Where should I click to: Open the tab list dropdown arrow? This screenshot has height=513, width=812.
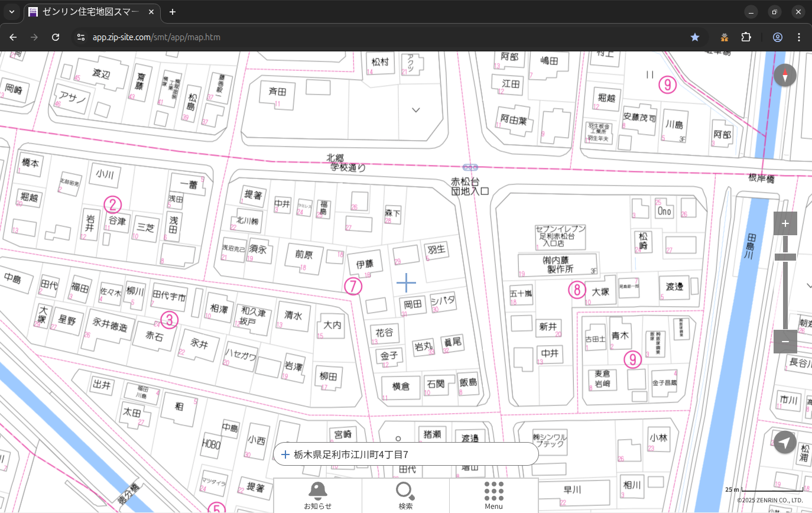[x=11, y=12]
